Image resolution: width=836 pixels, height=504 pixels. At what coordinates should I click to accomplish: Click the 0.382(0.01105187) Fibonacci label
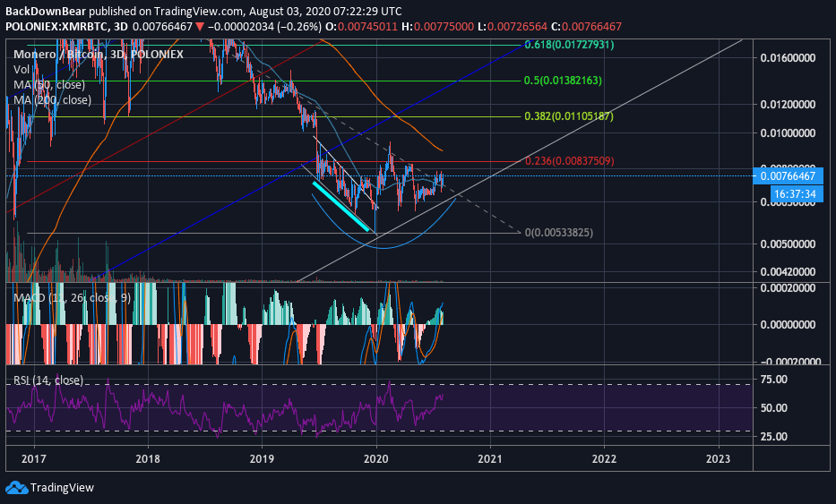[x=569, y=116]
